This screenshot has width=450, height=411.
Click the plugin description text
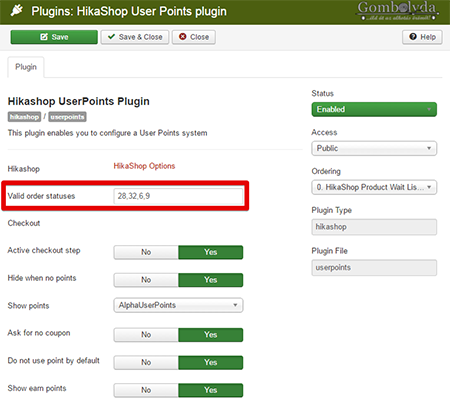tap(107, 133)
